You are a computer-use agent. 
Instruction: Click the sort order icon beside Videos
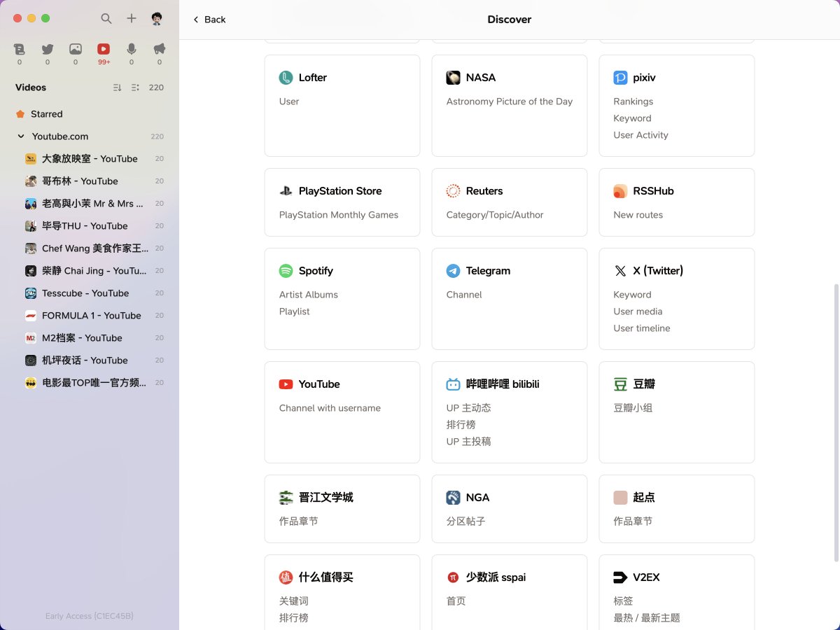[x=118, y=87]
